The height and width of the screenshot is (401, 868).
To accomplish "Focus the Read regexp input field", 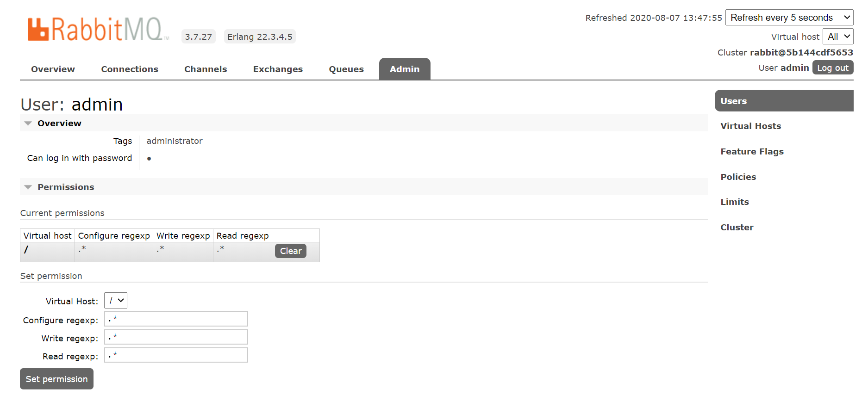I will 176,355.
